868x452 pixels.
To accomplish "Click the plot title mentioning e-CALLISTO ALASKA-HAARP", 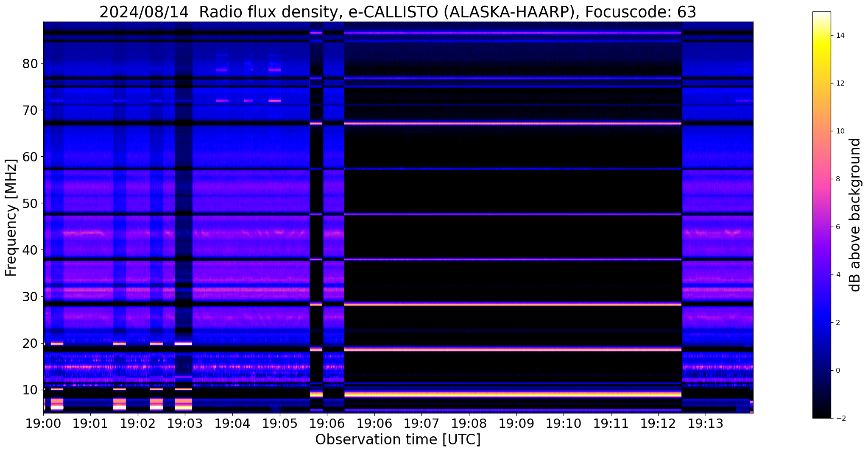I will coord(398,12).
